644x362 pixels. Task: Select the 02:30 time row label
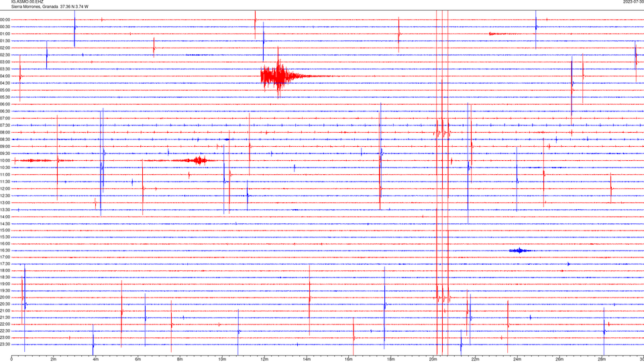5,54
